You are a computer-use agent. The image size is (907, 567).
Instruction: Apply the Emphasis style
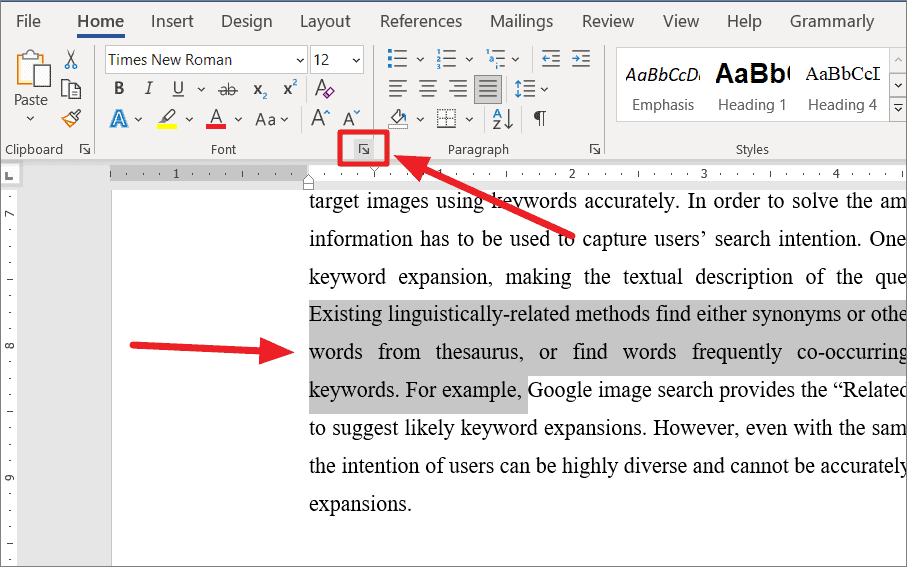coord(663,87)
